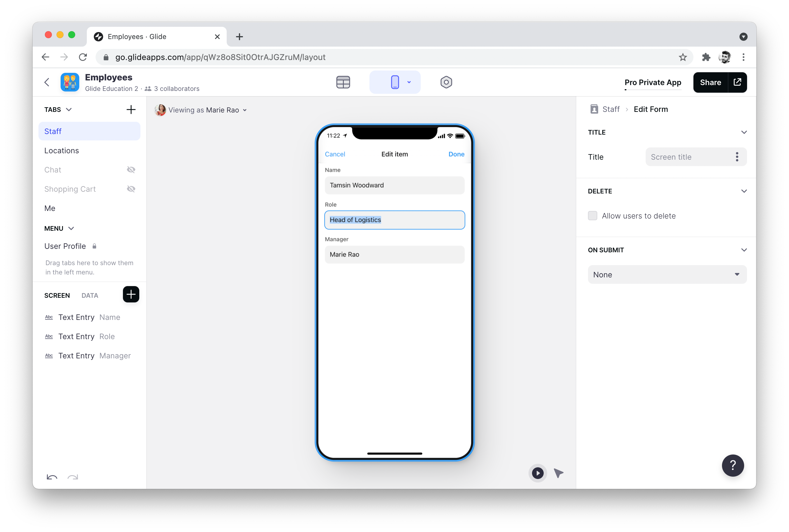Toggle Shopping Cart tab visibility icon
This screenshot has width=789, height=532.
pos(131,189)
